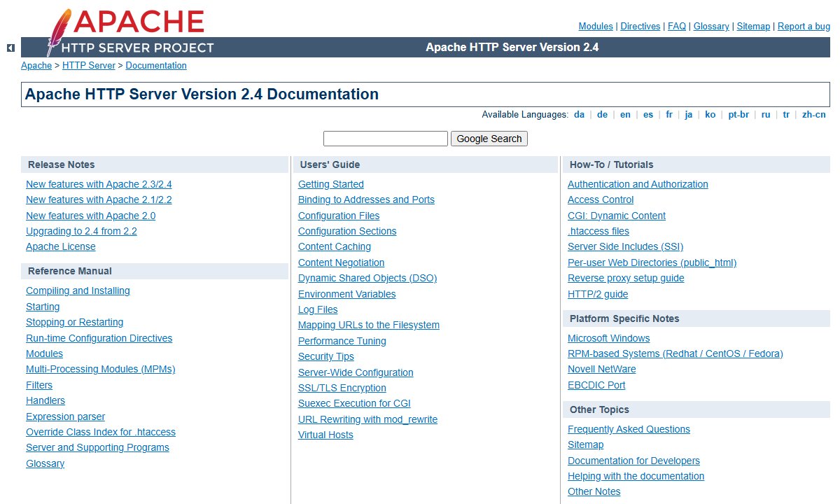Open the Access Control tutorial
Image resolution: width=840 pixels, height=504 pixels.
click(x=601, y=200)
